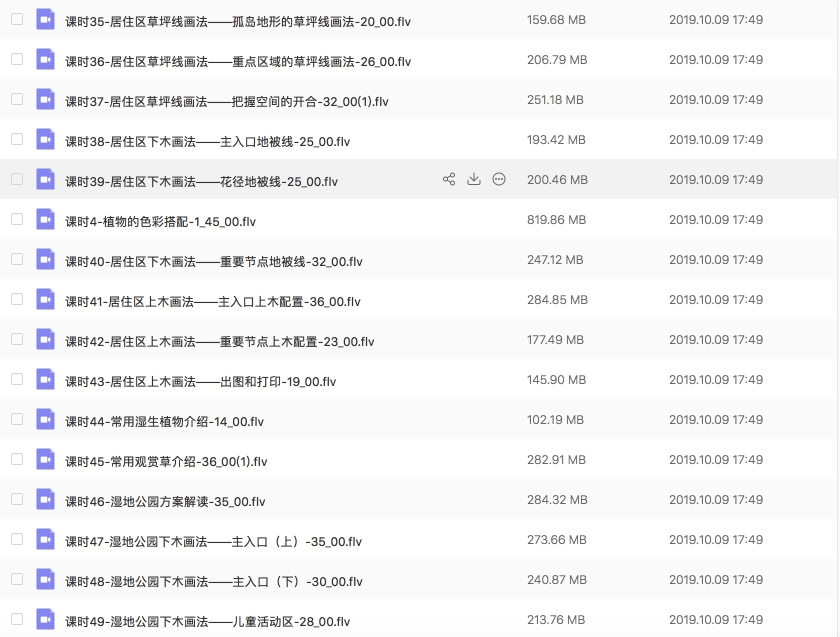Click the file size 159.68 MB
840x637 pixels.
click(556, 19)
